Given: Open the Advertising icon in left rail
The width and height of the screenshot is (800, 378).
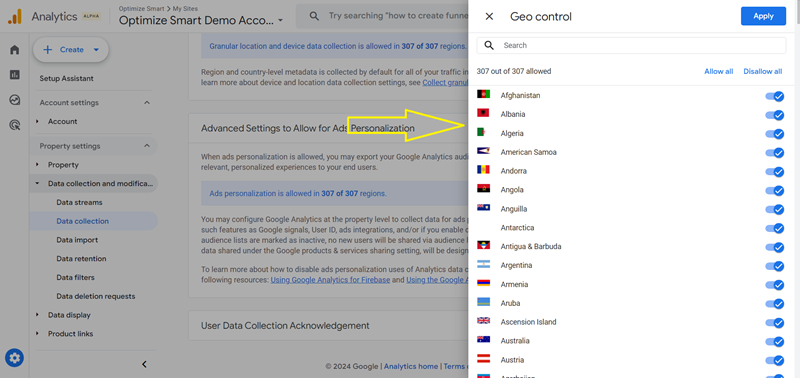Looking at the screenshot, I should [x=14, y=124].
